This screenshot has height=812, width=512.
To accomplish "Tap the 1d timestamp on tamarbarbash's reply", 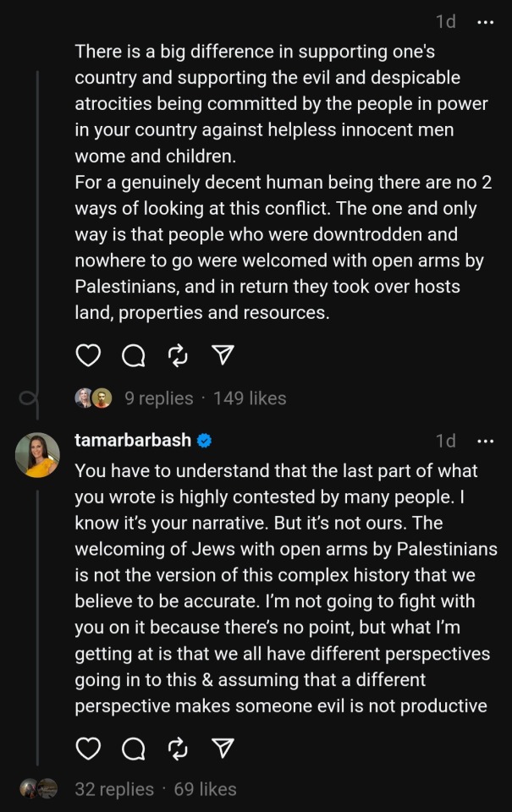I will point(445,441).
